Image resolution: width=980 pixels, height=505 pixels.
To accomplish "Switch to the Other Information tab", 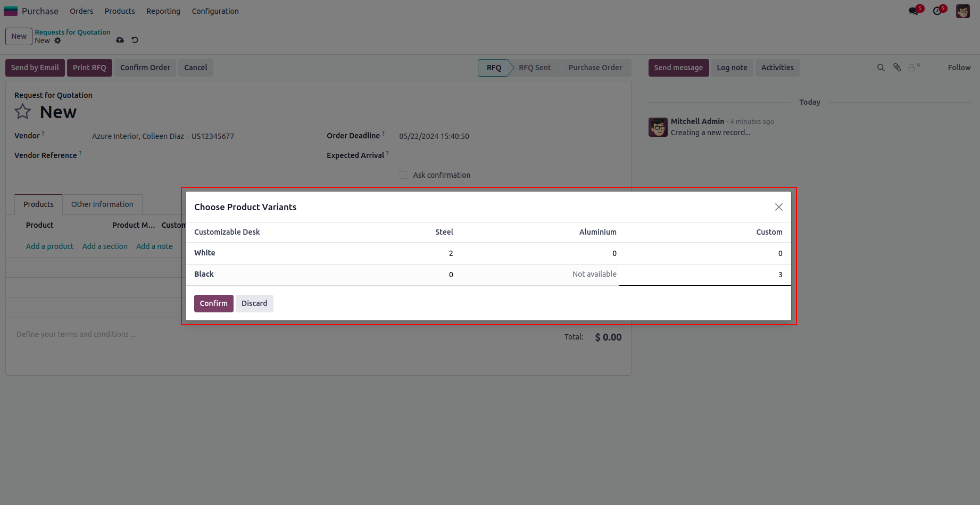I will click(x=102, y=204).
